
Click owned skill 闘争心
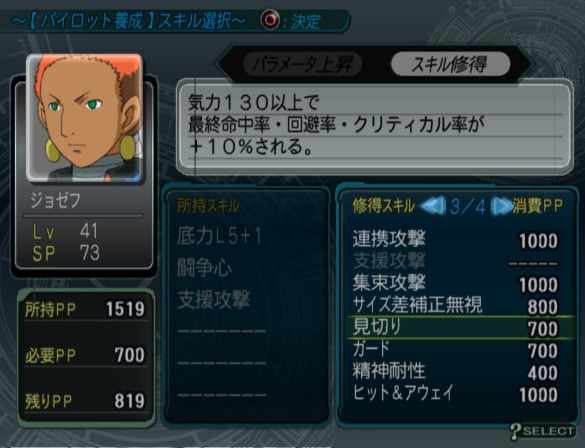(x=204, y=268)
